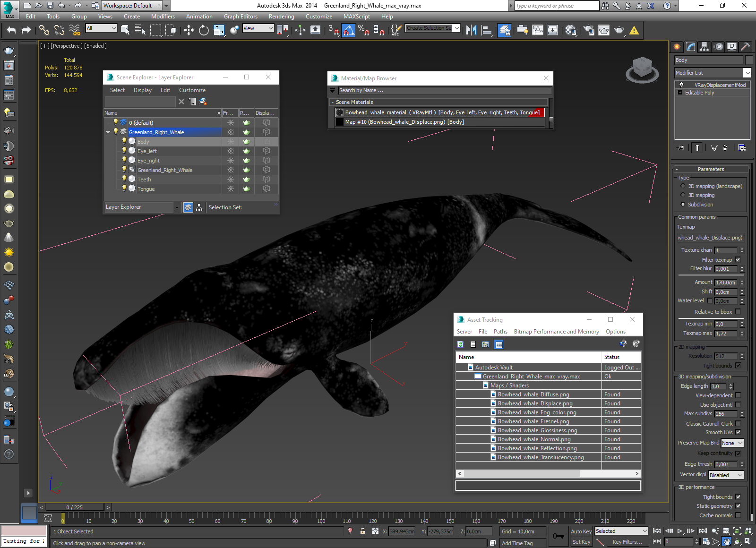Image resolution: width=756 pixels, height=548 pixels.
Task: Open the Mirror tool
Action: pyautogui.click(x=471, y=30)
